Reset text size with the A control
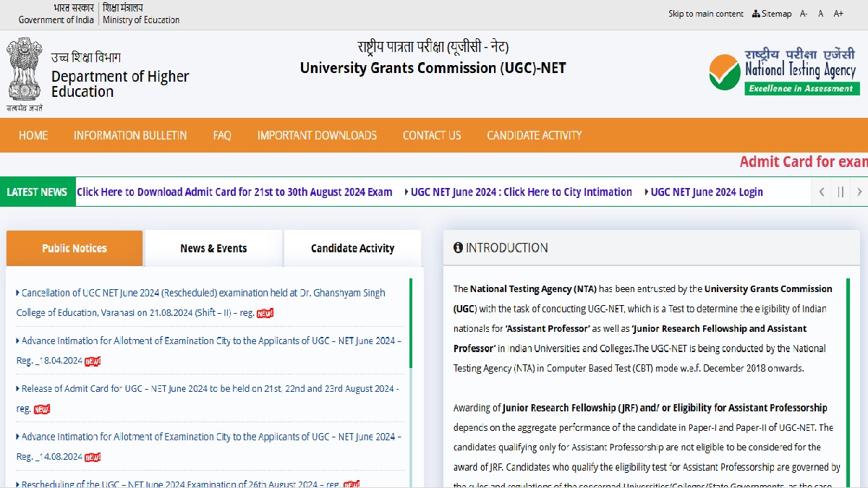The height and width of the screenshot is (488, 868). coord(821,13)
